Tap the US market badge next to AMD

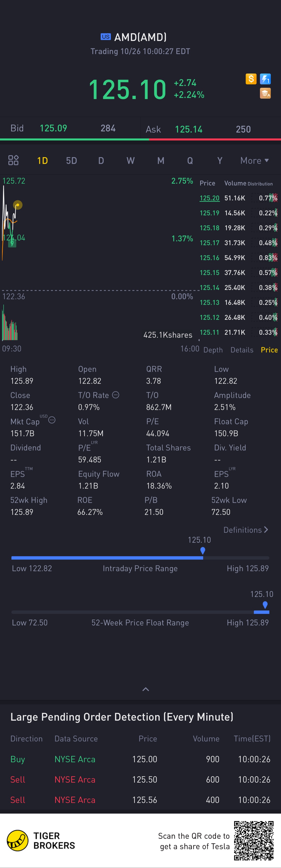[106, 37]
